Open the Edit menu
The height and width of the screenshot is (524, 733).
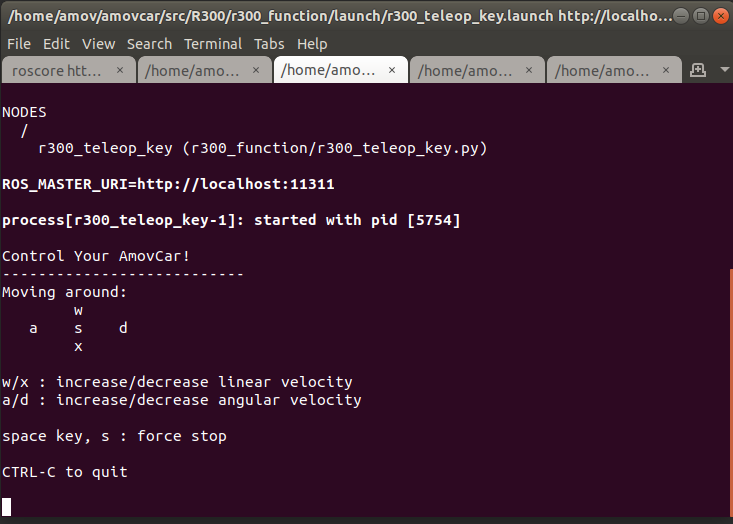(56, 44)
